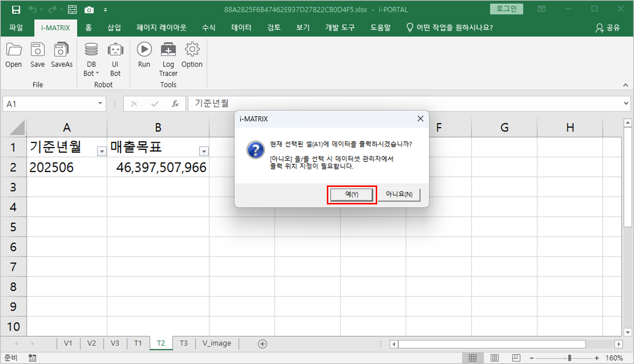The height and width of the screenshot is (364, 634).
Task: Switch to the T3 worksheet tab
Action: tap(183, 343)
